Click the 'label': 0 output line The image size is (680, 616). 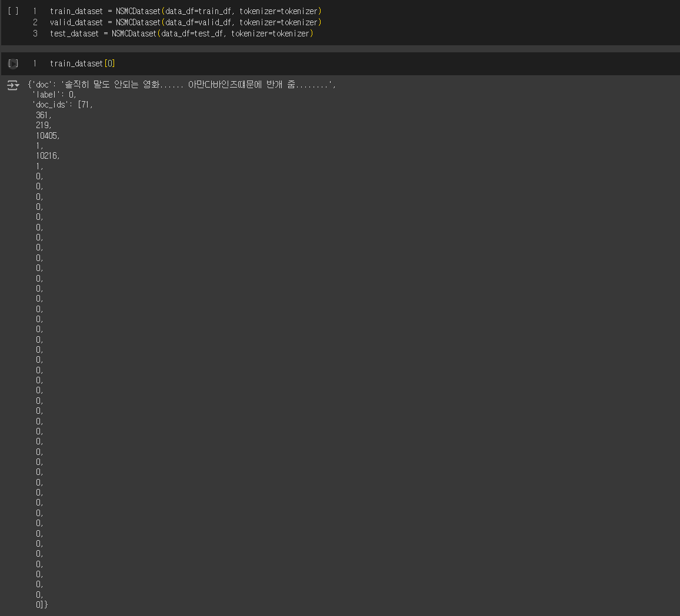click(54, 95)
